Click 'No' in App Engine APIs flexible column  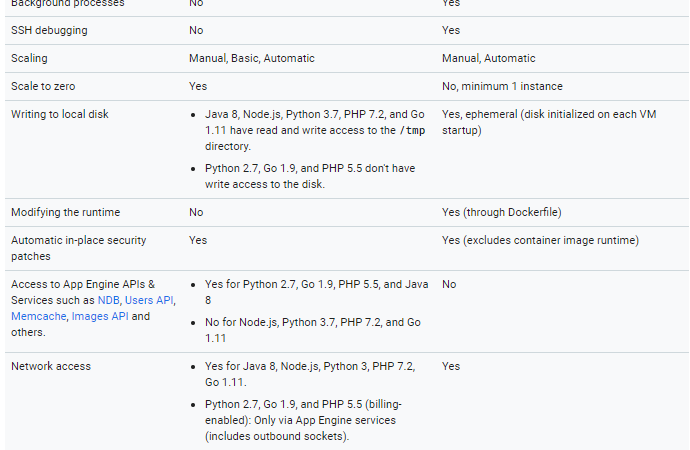449,284
